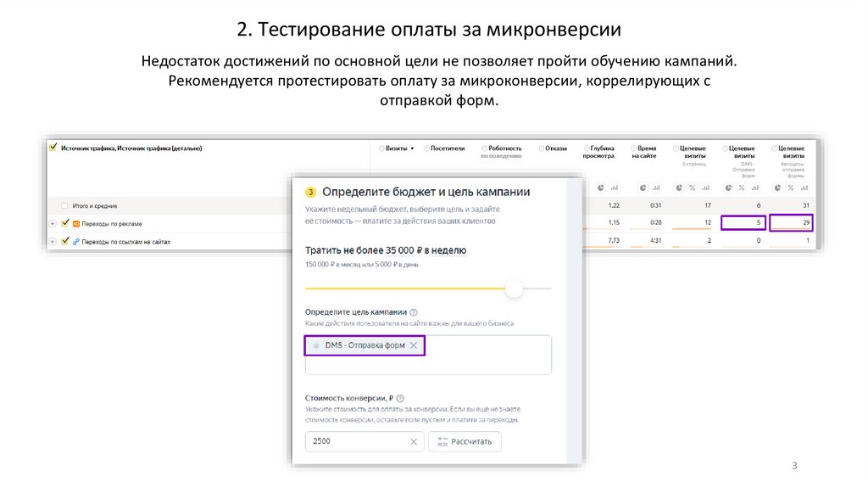Uncheck the Переходы по ссылкам на сайтах checkbox
This screenshot has height=487, width=868.
click(x=64, y=242)
